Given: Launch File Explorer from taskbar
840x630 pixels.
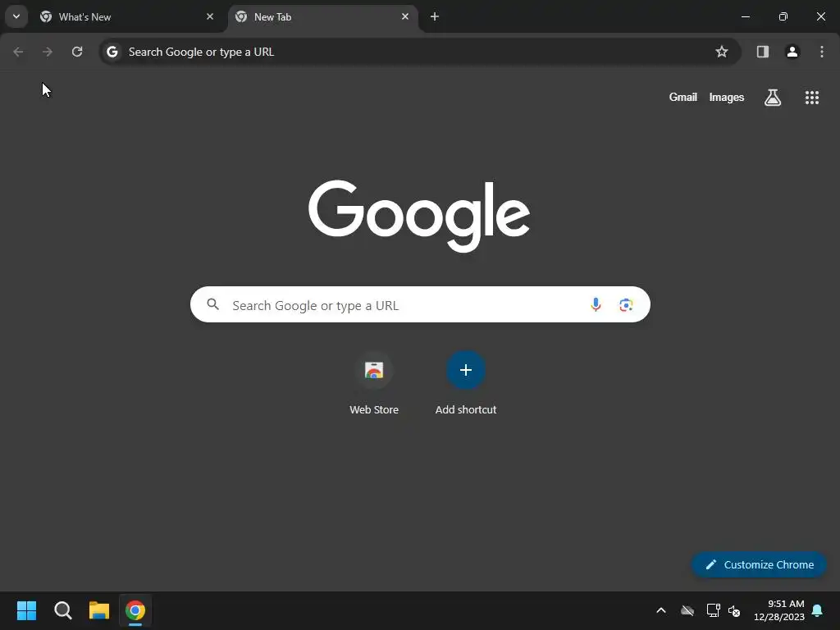Looking at the screenshot, I should tap(99, 610).
